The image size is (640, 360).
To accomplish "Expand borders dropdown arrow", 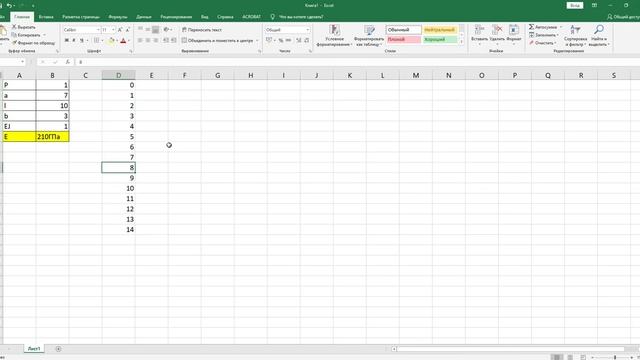I will tap(102, 40).
